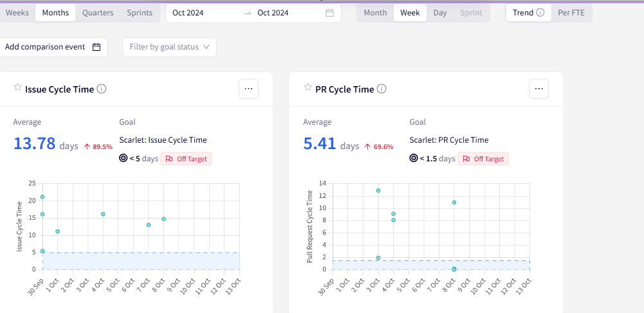Switch range preset to Sprints
This screenshot has width=644, height=313.
[140, 13]
